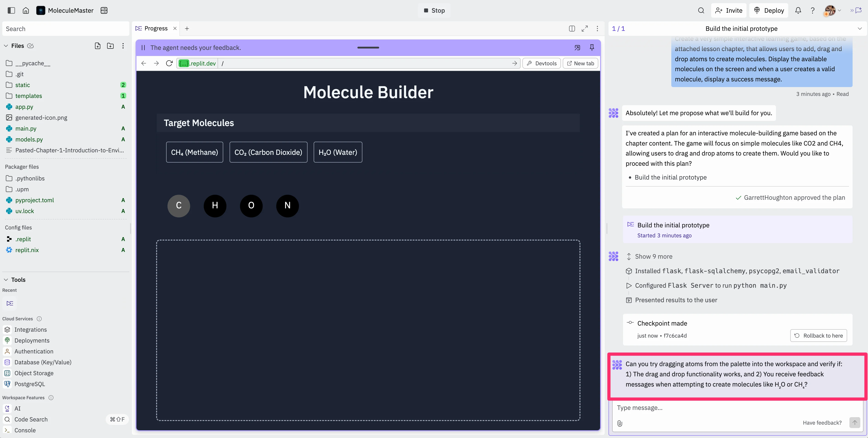Screen dimensions: 868x438
Task: Pin the agent feedback banner
Action: click(592, 48)
